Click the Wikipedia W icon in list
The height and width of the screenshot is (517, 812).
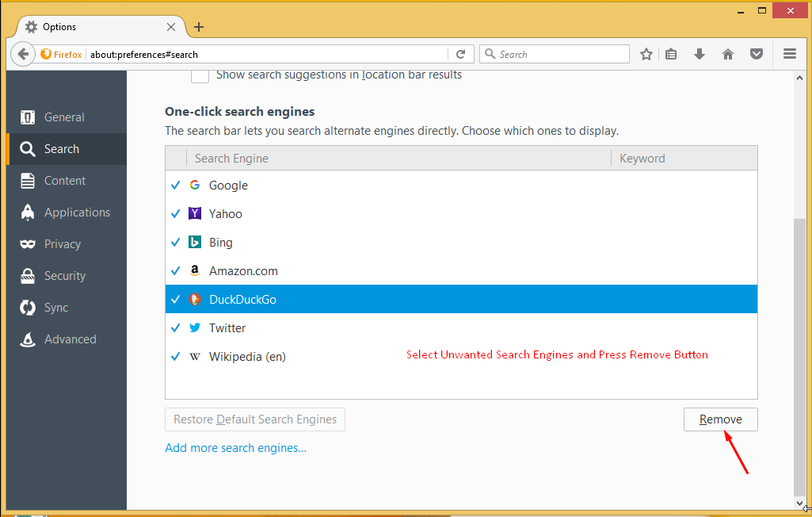coord(195,356)
